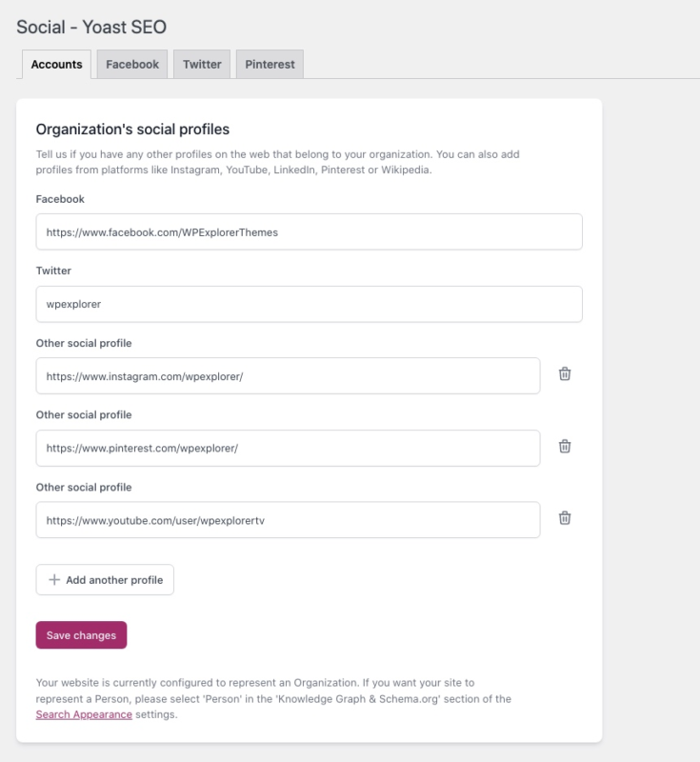Switch to the Accounts tab
Image resolution: width=700 pixels, height=762 pixels.
(56, 65)
